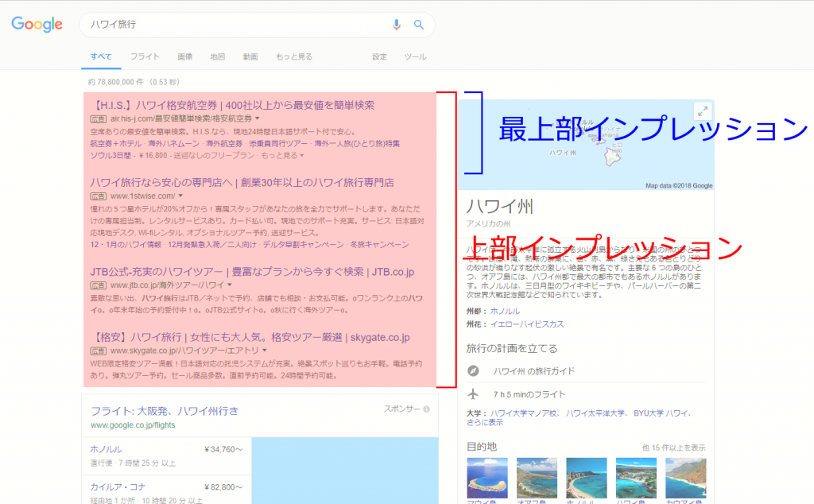The image size is (814, 504).
Task: Click the magnifying glass search icon
Action: pyautogui.click(x=418, y=25)
